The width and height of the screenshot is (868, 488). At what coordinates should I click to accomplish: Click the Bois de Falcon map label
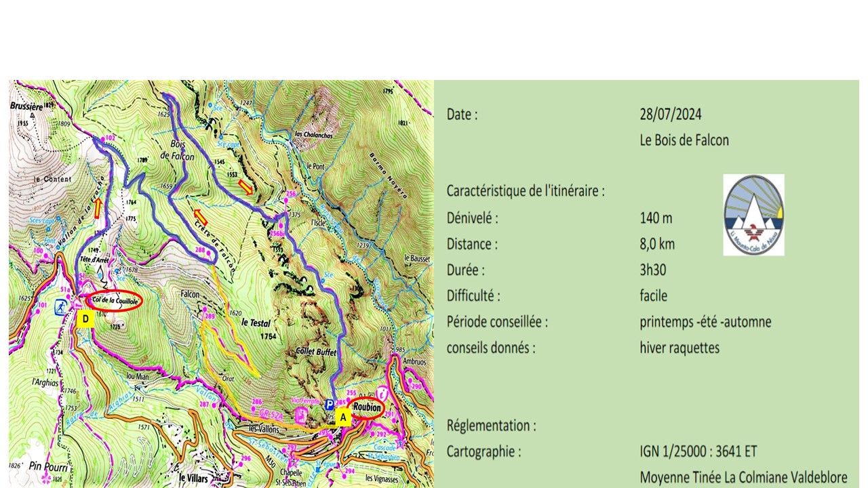click(x=178, y=150)
